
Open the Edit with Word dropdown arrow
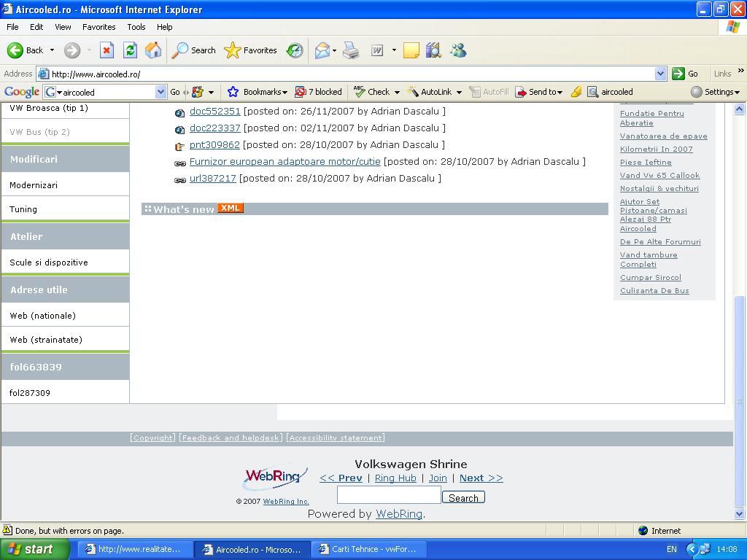point(394,50)
